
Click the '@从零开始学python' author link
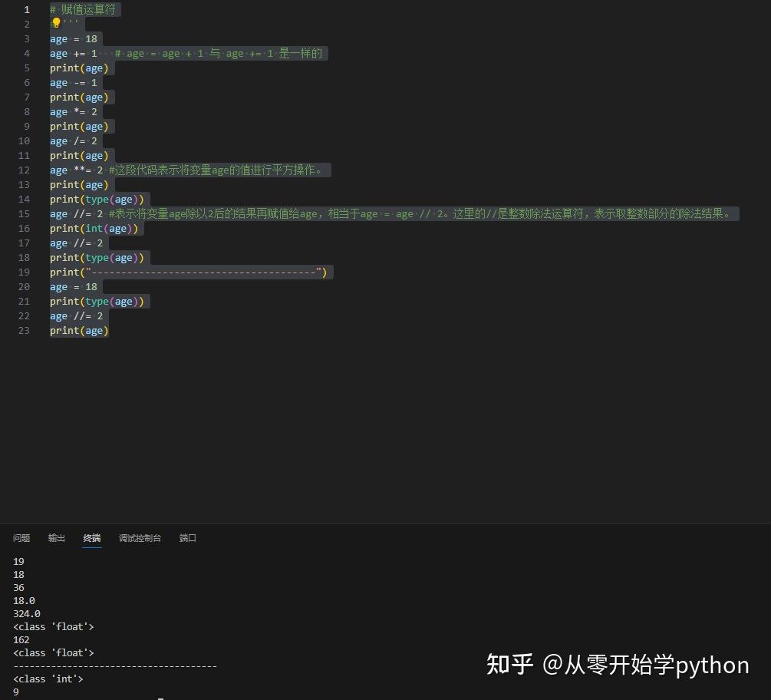click(x=651, y=665)
